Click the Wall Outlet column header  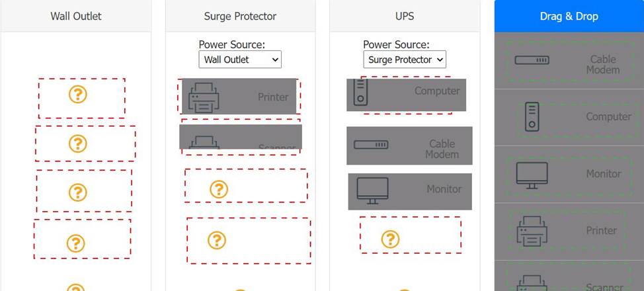click(76, 16)
